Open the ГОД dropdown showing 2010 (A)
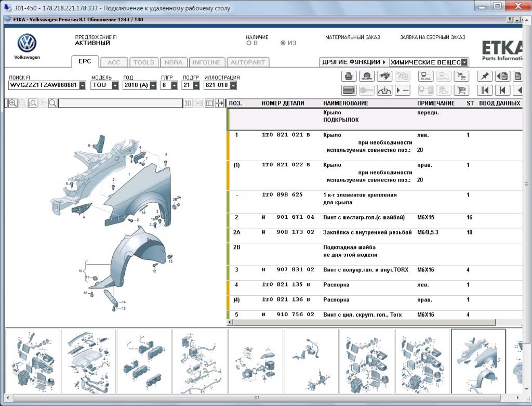 [153, 85]
